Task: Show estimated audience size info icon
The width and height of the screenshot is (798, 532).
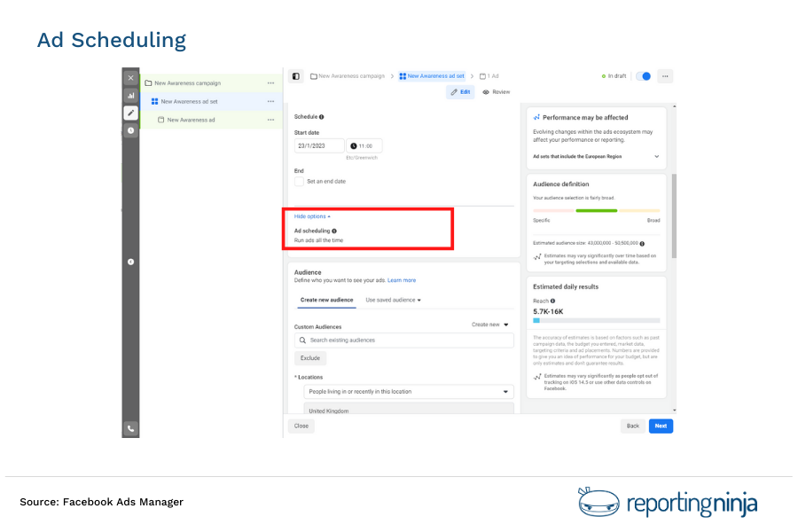Action: click(x=642, y=243)
